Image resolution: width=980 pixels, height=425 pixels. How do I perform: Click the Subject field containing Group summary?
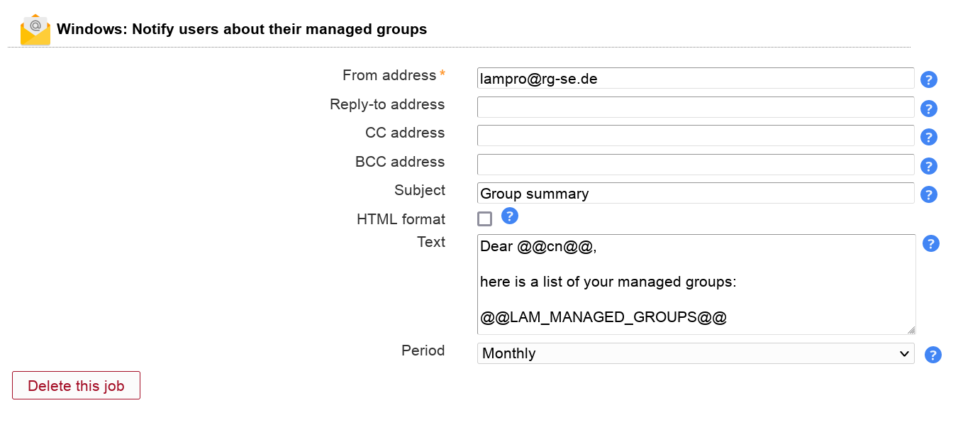(x=695, y=193)
